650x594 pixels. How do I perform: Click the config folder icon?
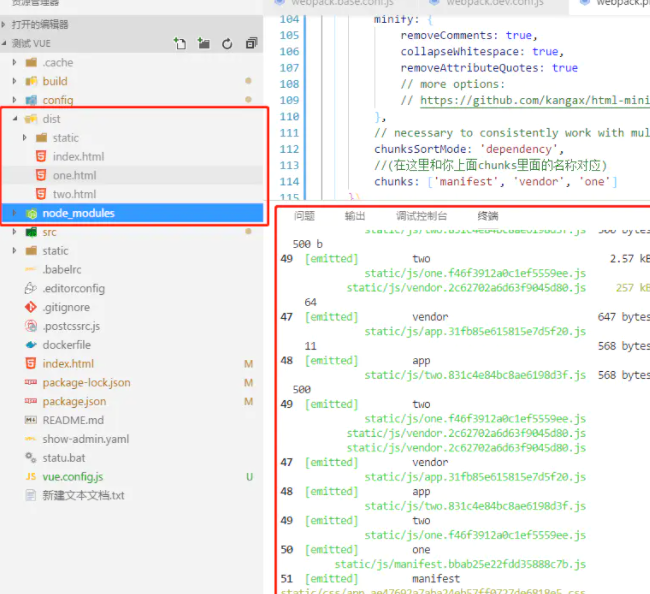point(31,100)
